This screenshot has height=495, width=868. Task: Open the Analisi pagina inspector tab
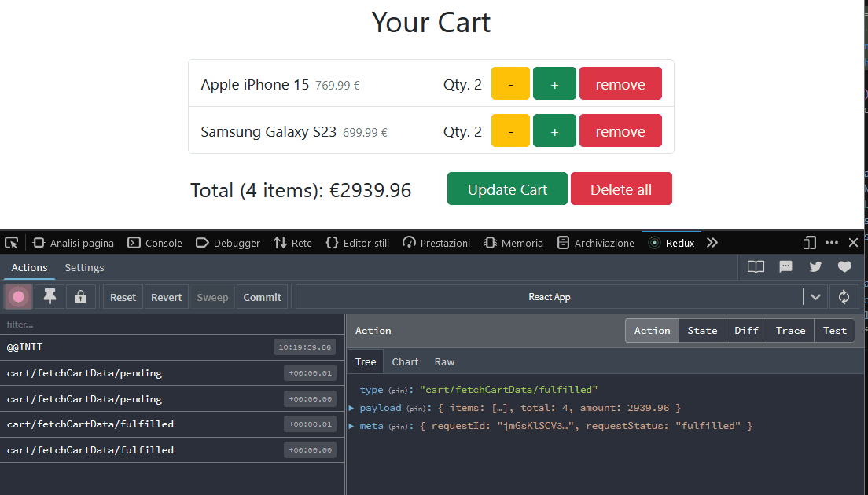[73, 243]
